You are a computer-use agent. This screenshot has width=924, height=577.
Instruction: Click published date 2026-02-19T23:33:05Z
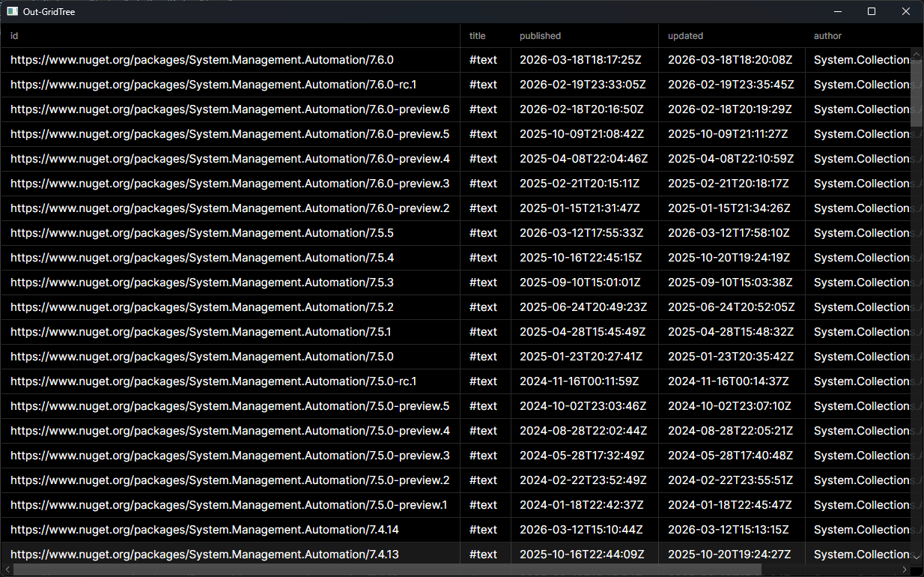pos(581,85)
